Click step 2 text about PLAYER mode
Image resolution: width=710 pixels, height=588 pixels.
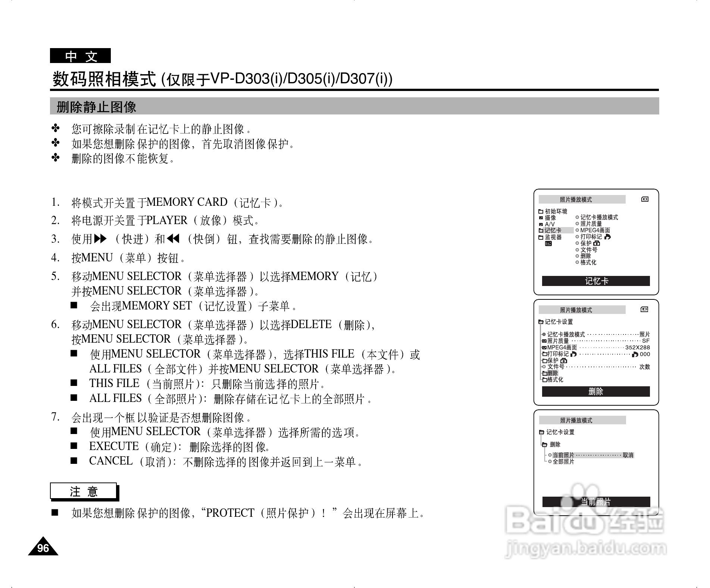[165, 220]
